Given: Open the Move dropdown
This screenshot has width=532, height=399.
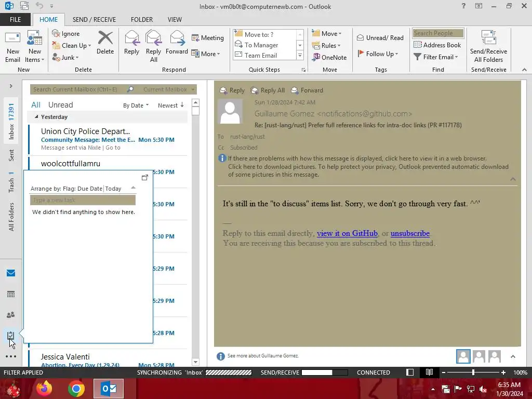Looking at the screenshot, I should [326, 33].
